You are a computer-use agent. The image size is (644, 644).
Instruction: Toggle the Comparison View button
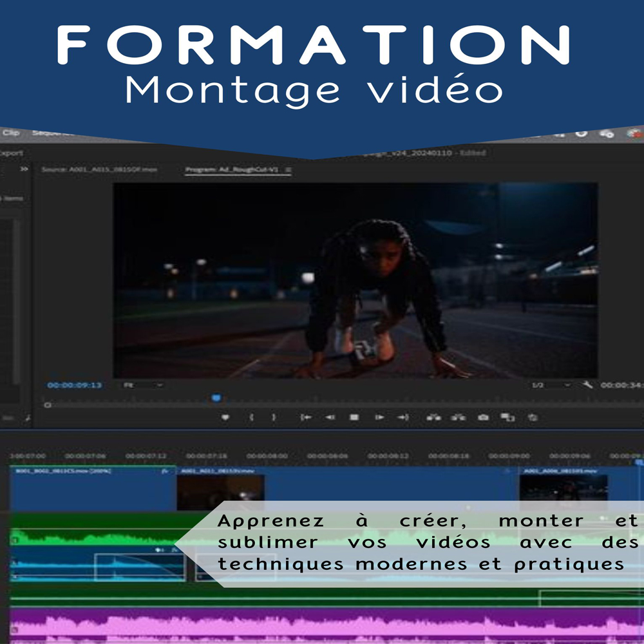[x=507, y=417]
